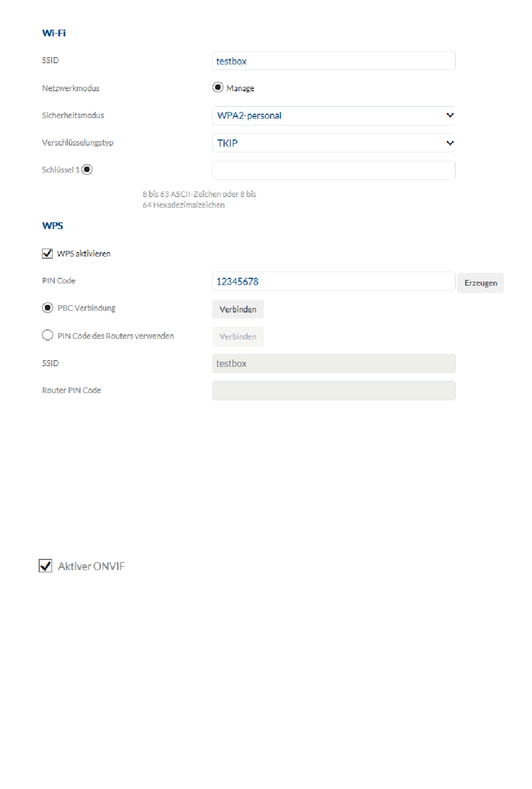Image resolution: width=532 pixels, height=789 pixels.
Task: Click the Schlüssel 1 key input field
Action: tap(334, 170)
